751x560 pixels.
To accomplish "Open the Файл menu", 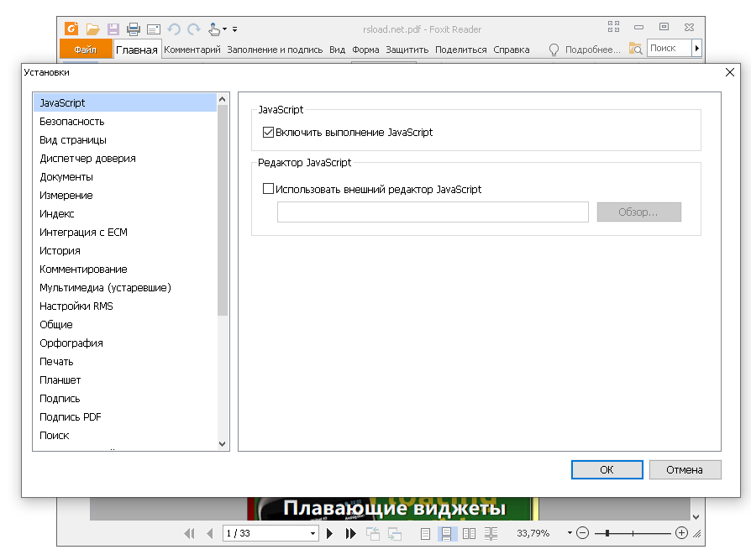I will pos(85,50).
